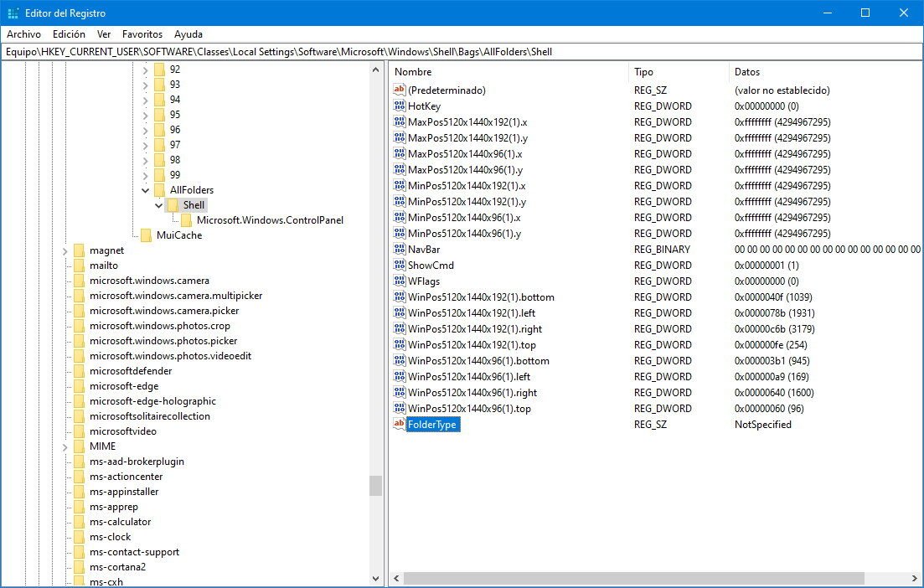
Task: Click the Registry Editor app icon in title bar
Action: 13,13
